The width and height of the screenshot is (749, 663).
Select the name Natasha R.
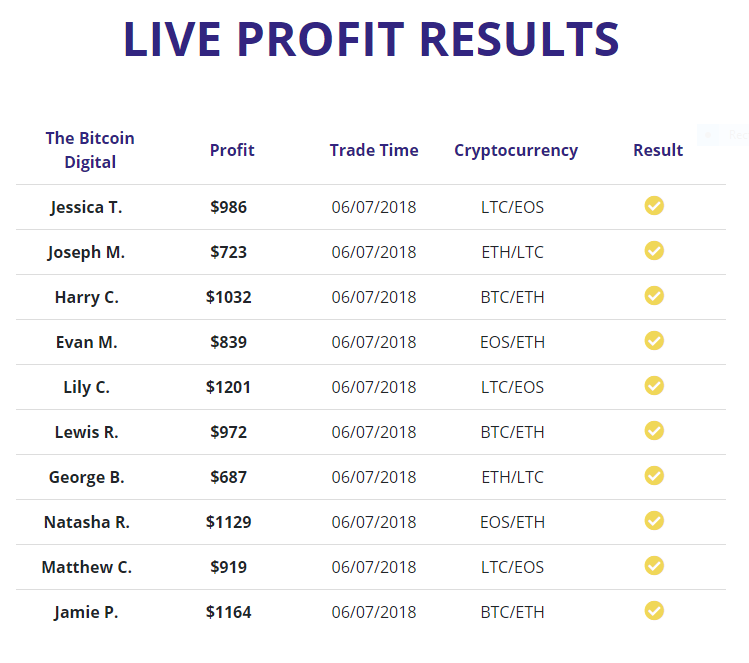click(x=86, y=522)
